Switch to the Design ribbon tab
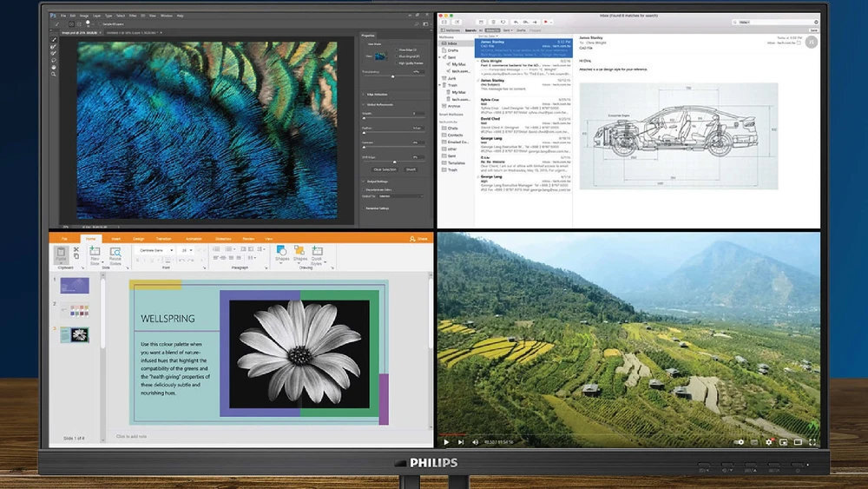 click(138, 238)
